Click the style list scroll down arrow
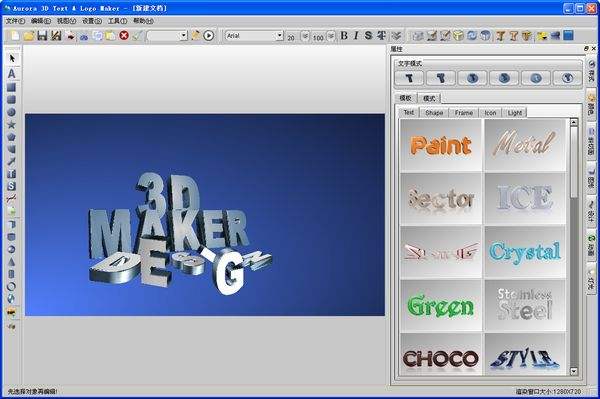 point(573,371)
